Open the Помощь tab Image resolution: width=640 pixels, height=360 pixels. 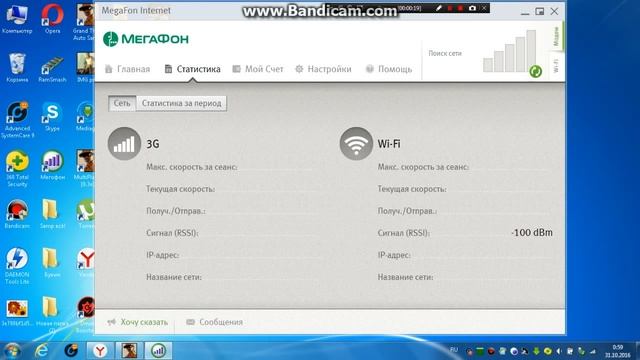pyautogui.click(x=389, y=69)
